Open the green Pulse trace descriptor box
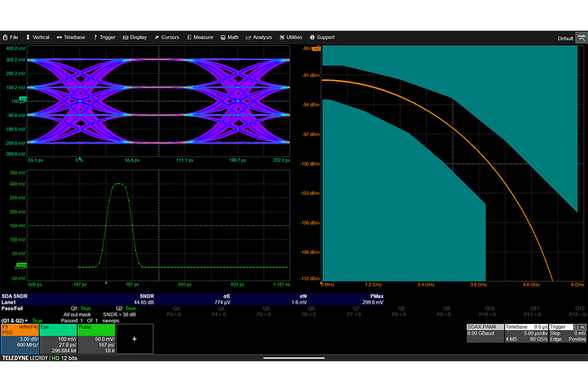This screenshot has height=392, width=588. (96, 338)
